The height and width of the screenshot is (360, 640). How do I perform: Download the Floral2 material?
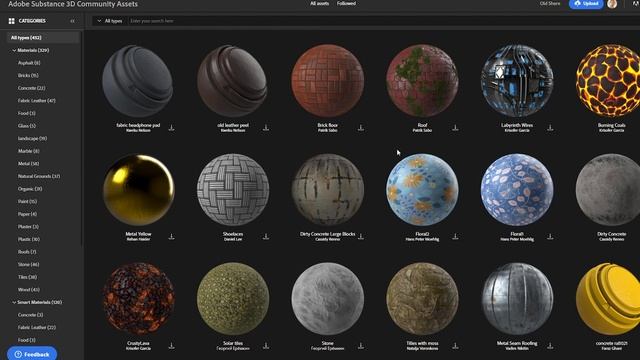pyautogui.click(x=455, y=236)
